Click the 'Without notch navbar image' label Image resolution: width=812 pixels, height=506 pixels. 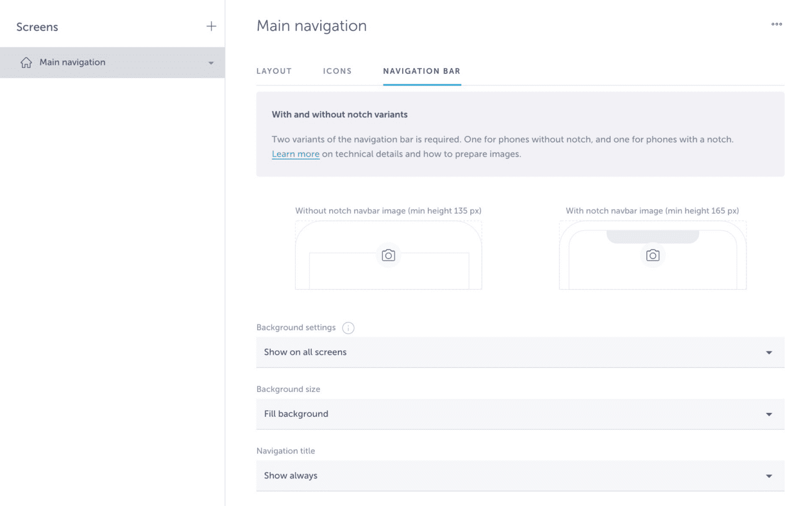pos(388,210)
